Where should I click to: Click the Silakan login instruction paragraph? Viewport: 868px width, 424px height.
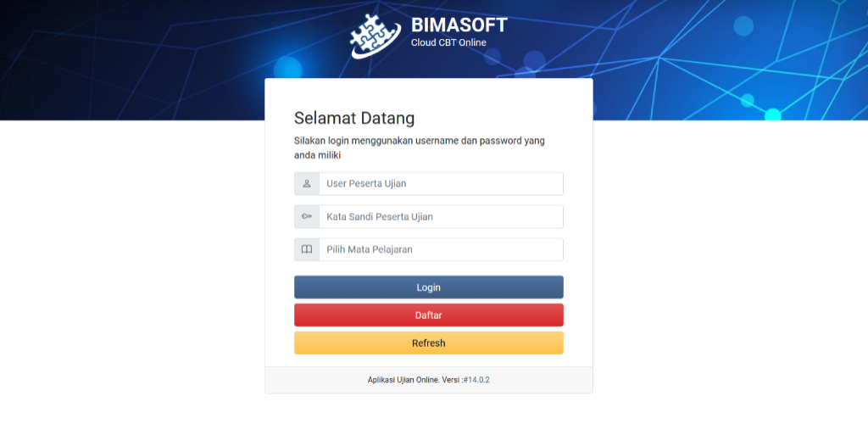pyautogui.click(x=419, y=148)
